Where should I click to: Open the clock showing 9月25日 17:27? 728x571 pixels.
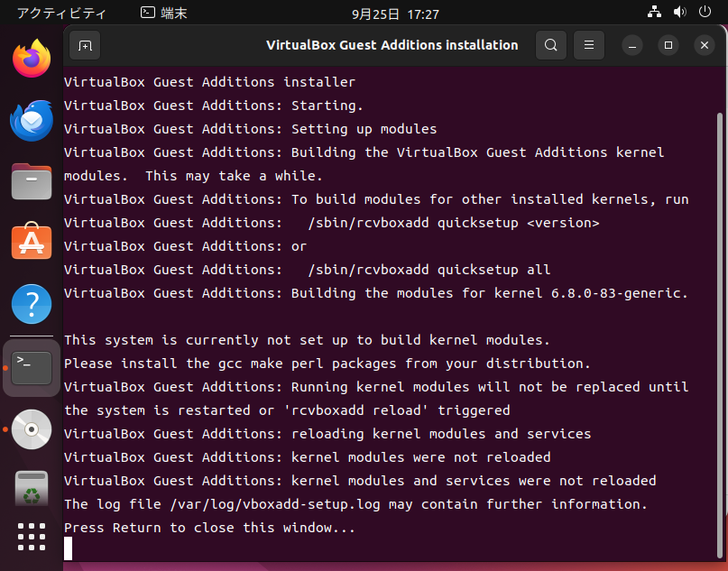pyautogui.click(x=395, y=14)
